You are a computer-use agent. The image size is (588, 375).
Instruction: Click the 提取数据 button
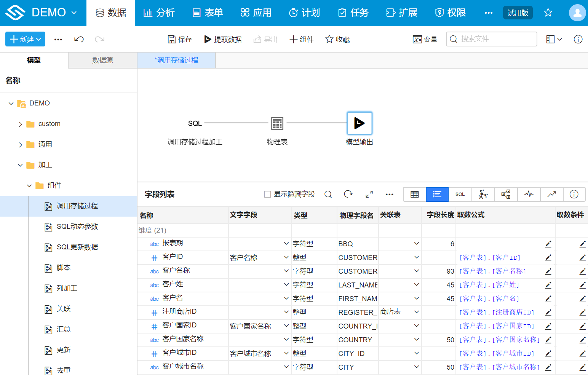click(x=223, y=39)
